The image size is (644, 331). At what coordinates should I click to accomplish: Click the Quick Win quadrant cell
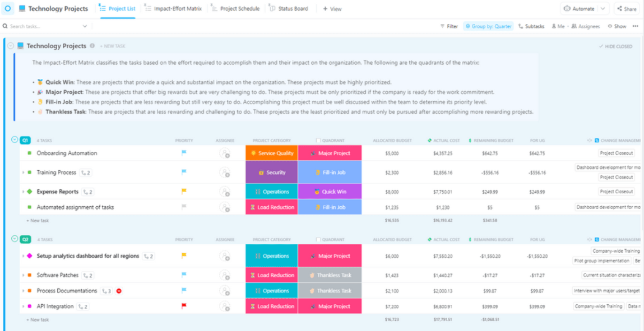coord(330,191)
